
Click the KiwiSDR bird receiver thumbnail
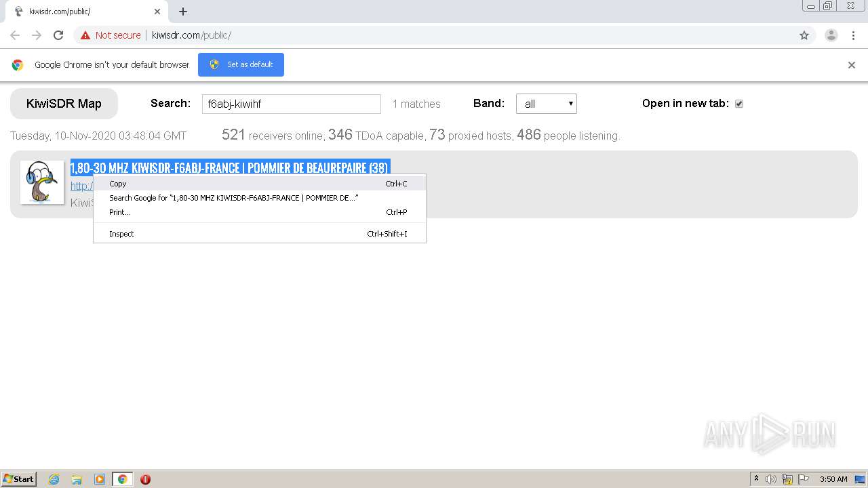[x=42, y=182]
